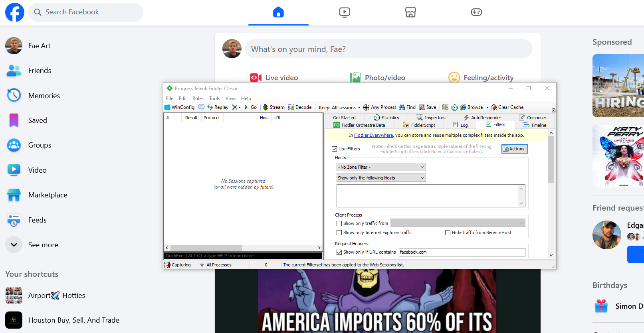Open the Help menu in Fiddler
644x333 pixels.
point(246,99)
